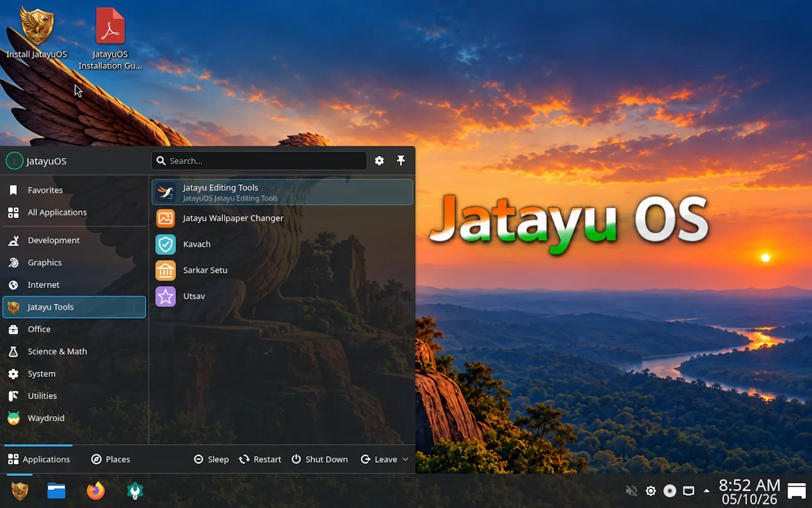Open the Utilities category
812x508 pixels.
74,396
